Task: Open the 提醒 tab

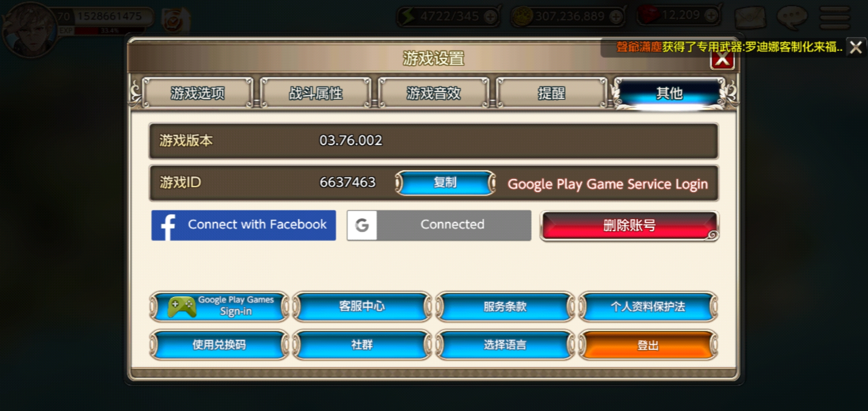Action: 551,93
